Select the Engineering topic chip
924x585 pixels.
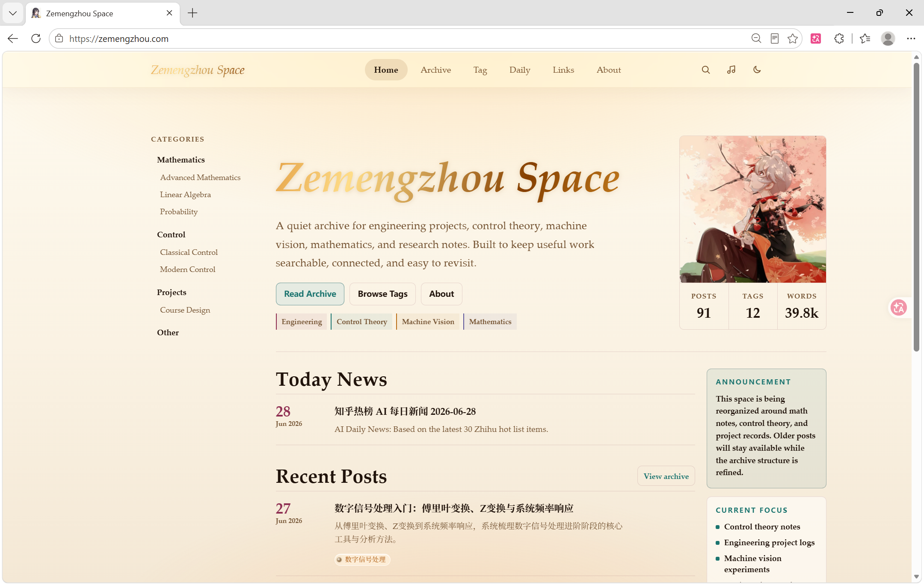(x=302, y=322)
